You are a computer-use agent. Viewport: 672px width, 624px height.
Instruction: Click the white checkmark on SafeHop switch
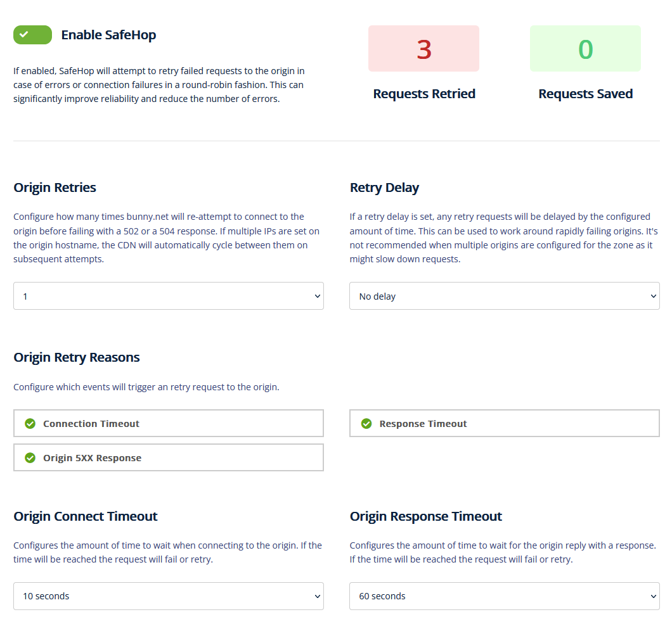[x=24, y=35]
